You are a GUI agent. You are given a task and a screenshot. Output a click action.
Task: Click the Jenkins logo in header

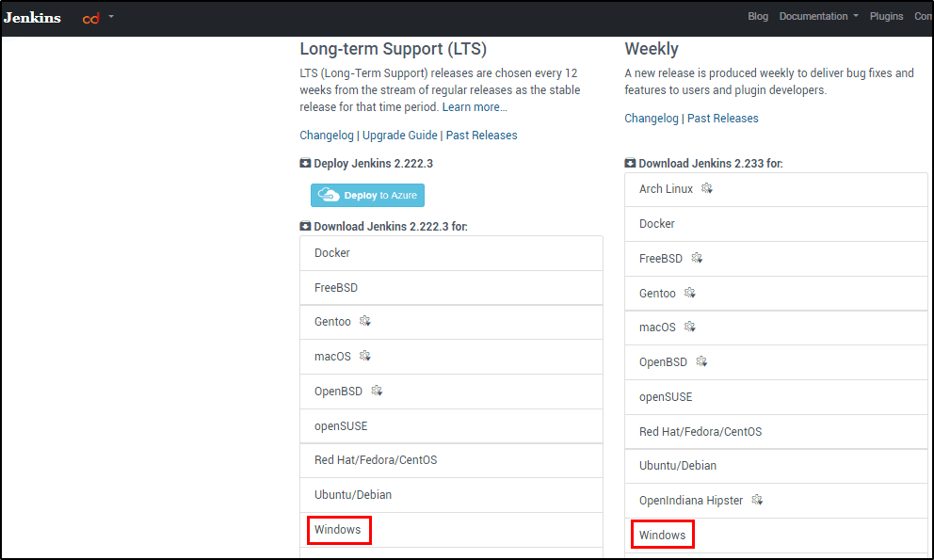pyautogui.click(x=32, y=17)
